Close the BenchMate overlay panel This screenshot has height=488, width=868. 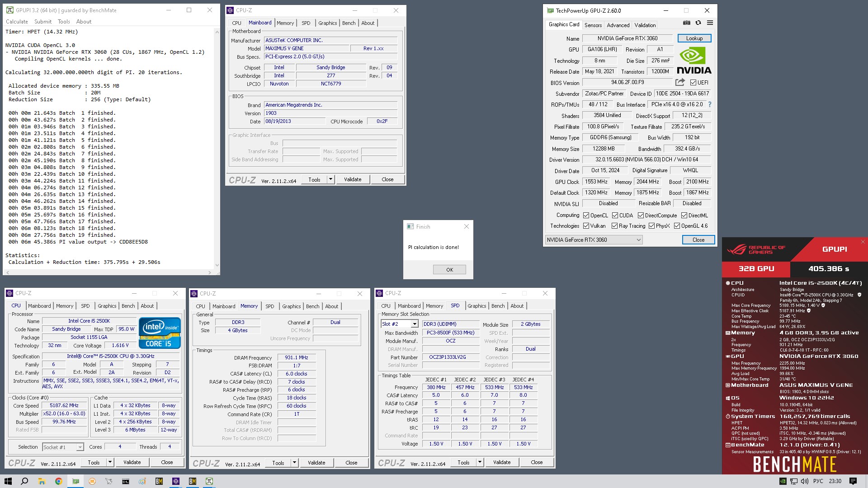(863, 242)
